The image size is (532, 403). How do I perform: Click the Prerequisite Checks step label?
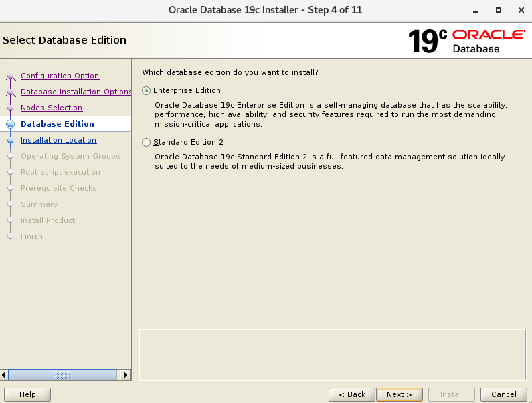point(59,188)
